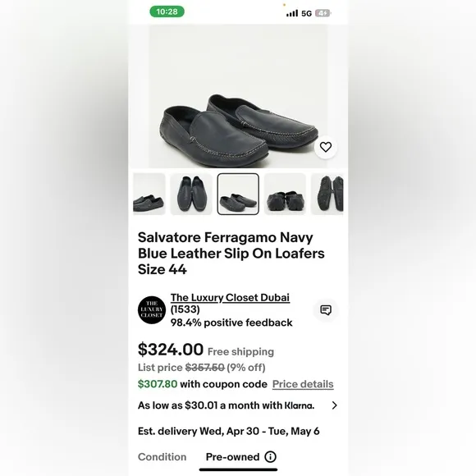The height and width of the screenshot is (476, 476).
Task: Open the Price details link
Action: (303, 384)
